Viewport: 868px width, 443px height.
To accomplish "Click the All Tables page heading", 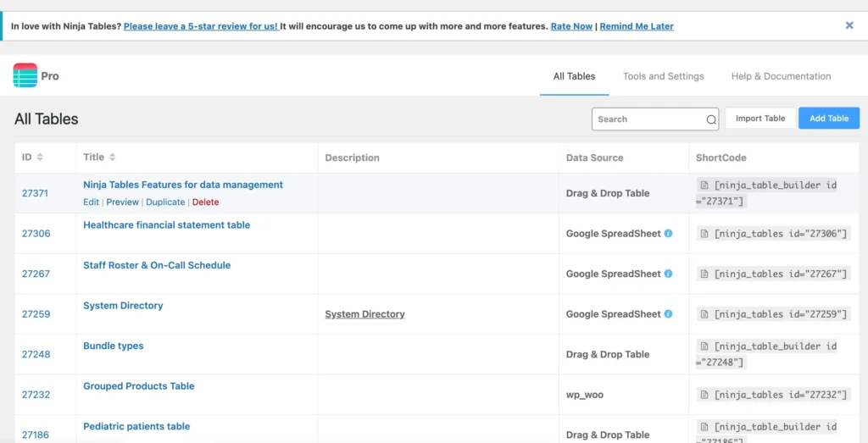I will tap(47, 119).
